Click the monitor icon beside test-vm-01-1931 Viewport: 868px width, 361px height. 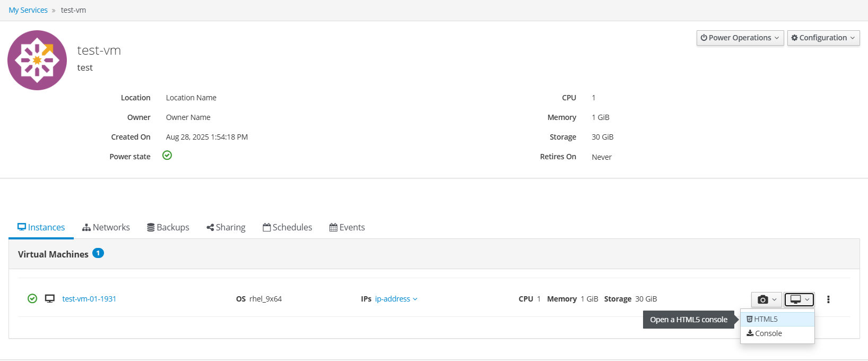point(50,299)
